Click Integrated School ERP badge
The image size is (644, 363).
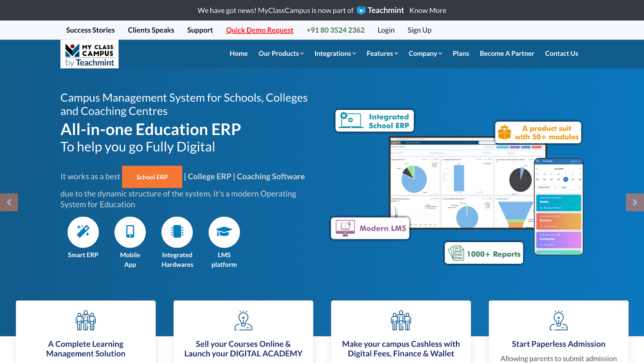pyautogui.click(x=375, y=121)
